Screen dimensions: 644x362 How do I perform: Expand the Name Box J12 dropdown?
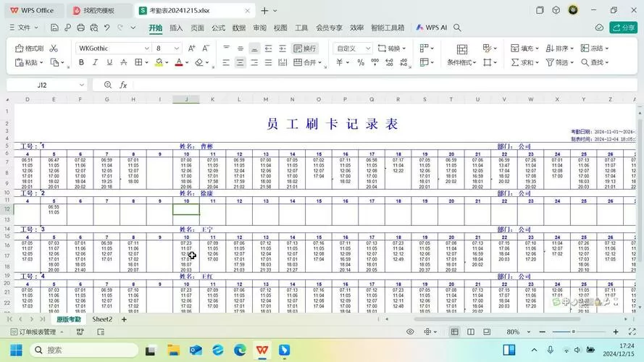[81, 85]
